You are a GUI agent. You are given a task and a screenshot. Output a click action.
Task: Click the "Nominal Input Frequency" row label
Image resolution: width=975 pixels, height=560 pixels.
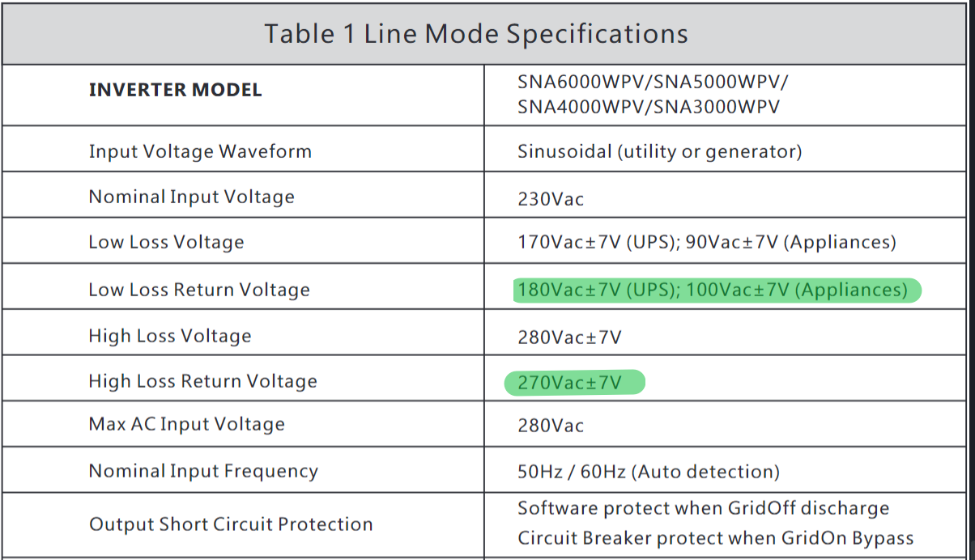coord(203,471)
